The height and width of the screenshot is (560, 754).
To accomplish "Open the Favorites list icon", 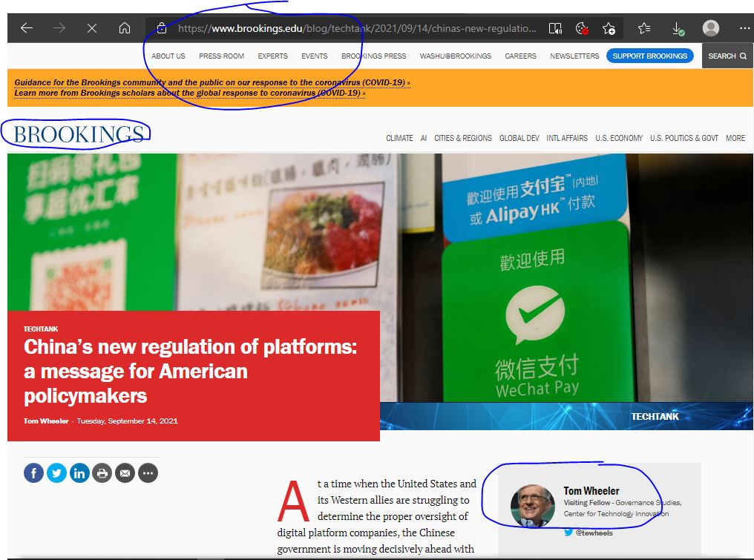I will coord(644,29).
